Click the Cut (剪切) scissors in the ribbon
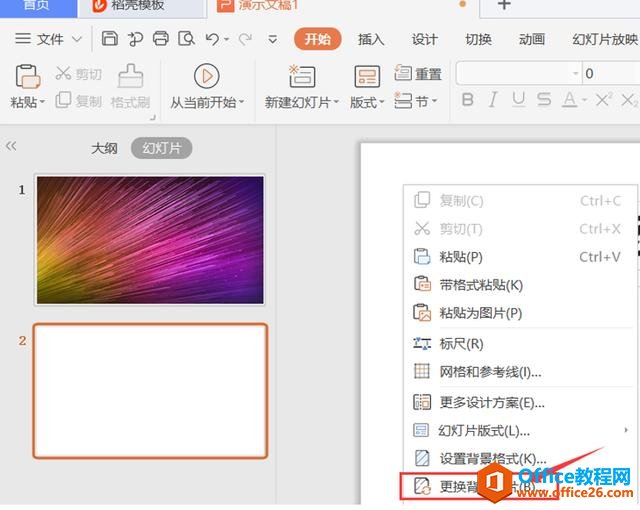Screen dimensions: 640x510 63,73
